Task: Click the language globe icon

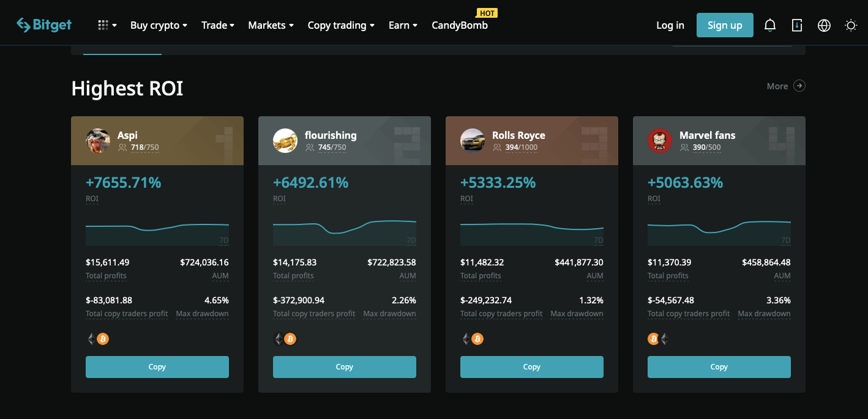Action: 824,25
